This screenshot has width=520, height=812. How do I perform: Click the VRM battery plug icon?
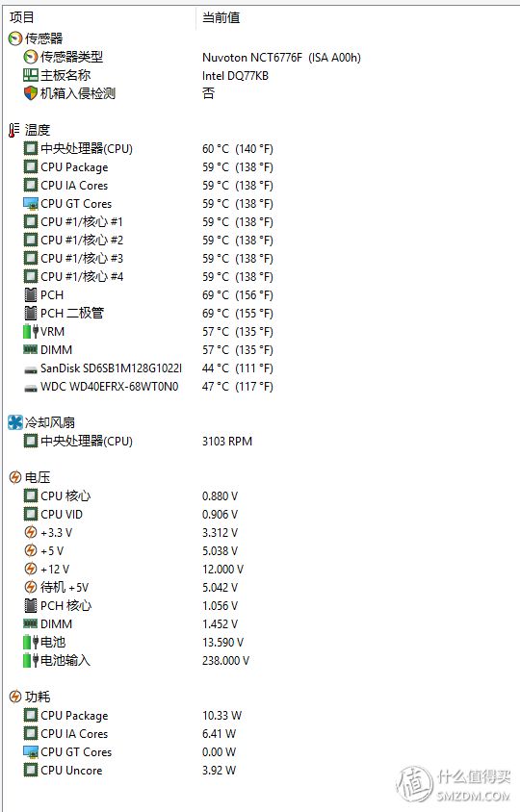(31, 331)
